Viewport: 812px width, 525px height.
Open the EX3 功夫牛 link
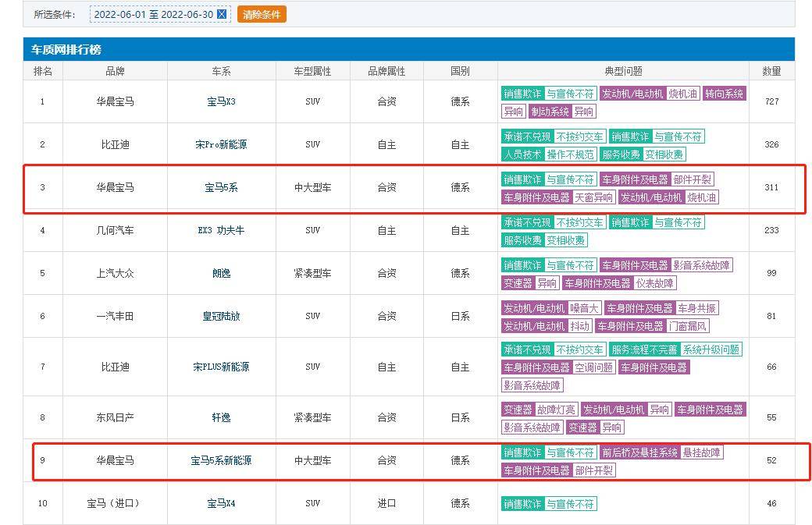click(x=221, y=231)
